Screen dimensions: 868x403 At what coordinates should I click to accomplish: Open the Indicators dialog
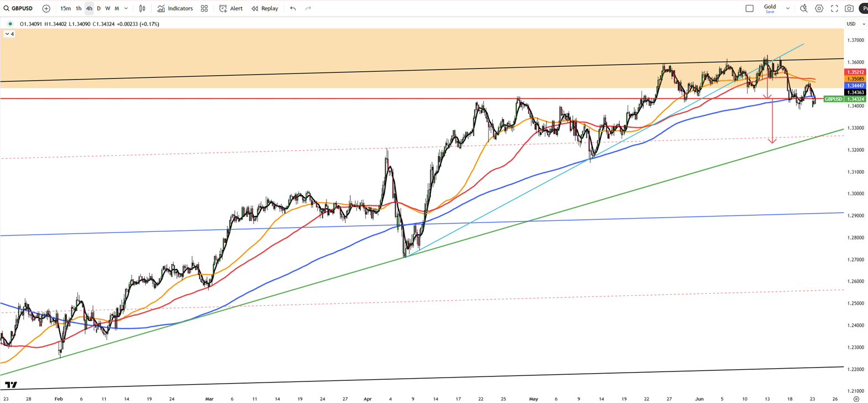(x=175, y=8)
